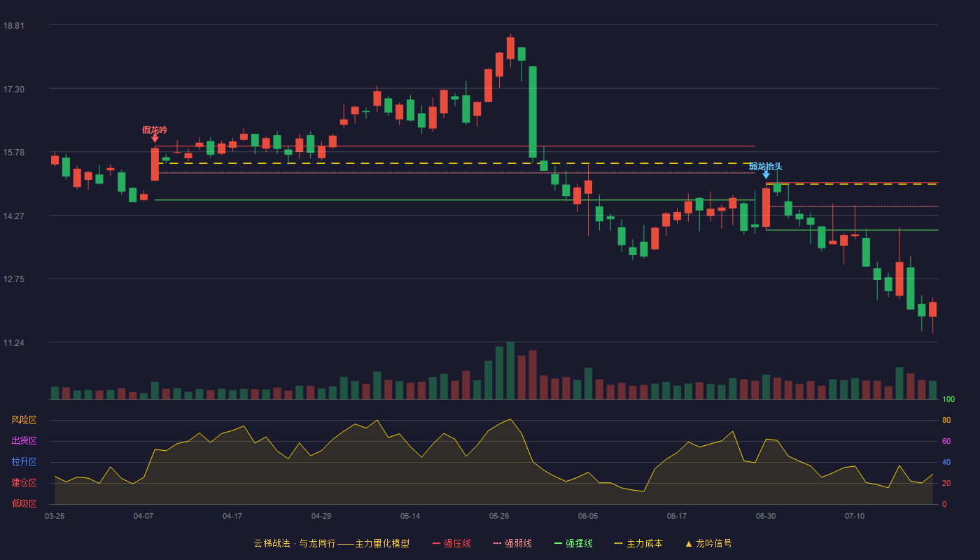Select the 拉升区 zone label
This screenshot has height=560, width=980.
(x=24, y=462)
